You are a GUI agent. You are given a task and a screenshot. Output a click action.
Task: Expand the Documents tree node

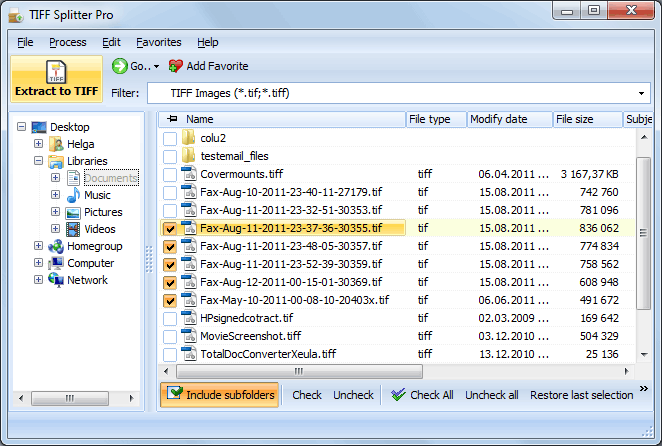(55, 177)
